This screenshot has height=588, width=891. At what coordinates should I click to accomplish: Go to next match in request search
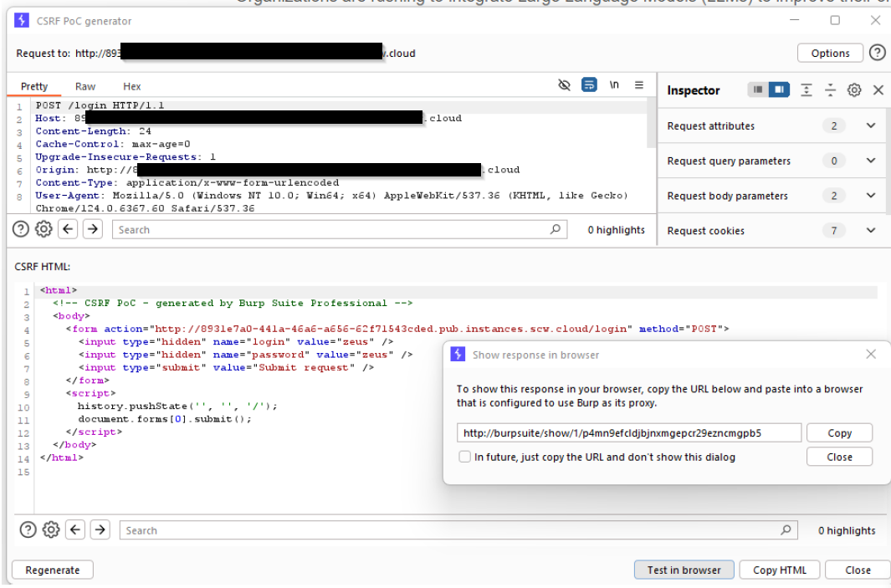tap(93, 229)
